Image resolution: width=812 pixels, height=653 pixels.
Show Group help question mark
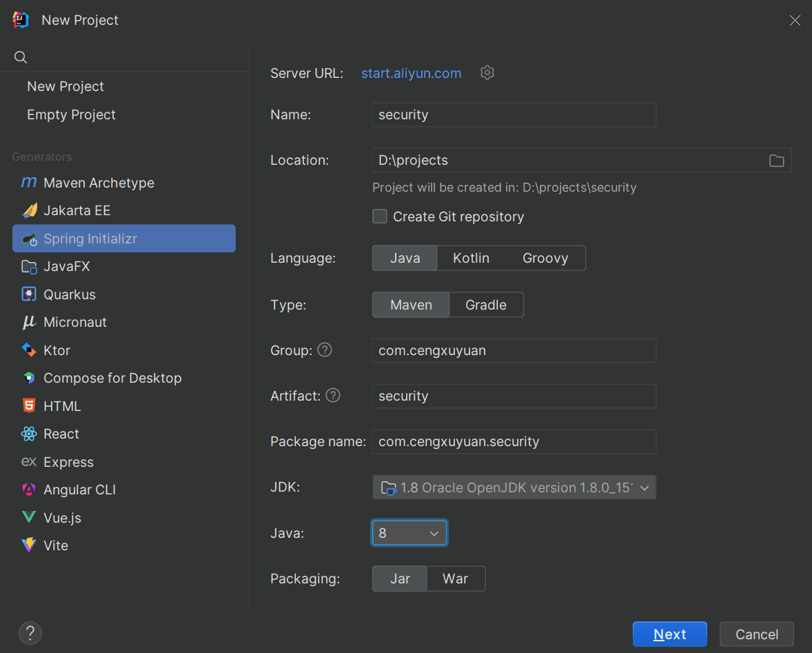[325, 350]
